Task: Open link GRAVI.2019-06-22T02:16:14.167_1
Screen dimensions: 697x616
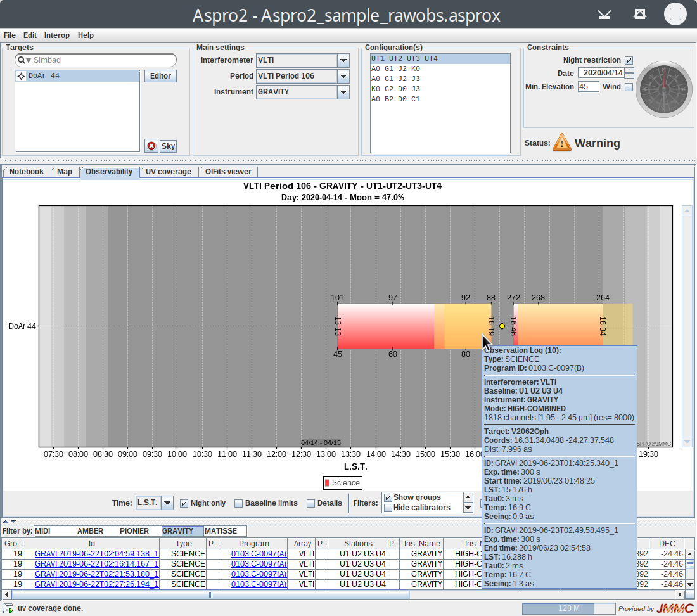Action: [96, 564]
